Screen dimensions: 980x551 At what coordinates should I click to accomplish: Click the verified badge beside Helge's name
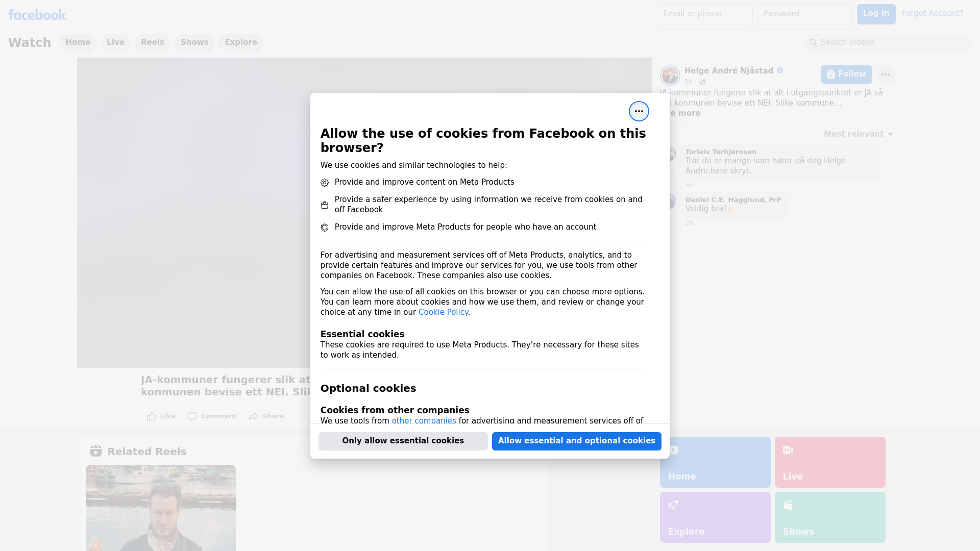click(780, 71)
